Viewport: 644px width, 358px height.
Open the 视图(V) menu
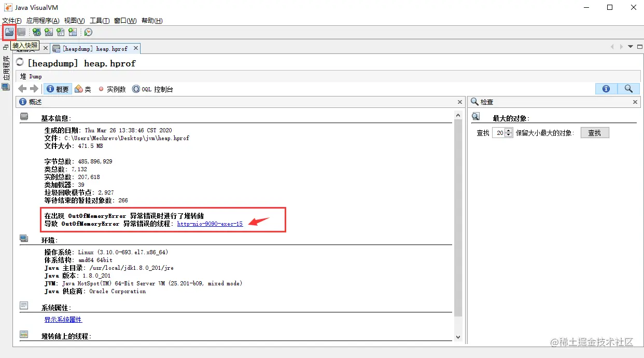(75, 20)
